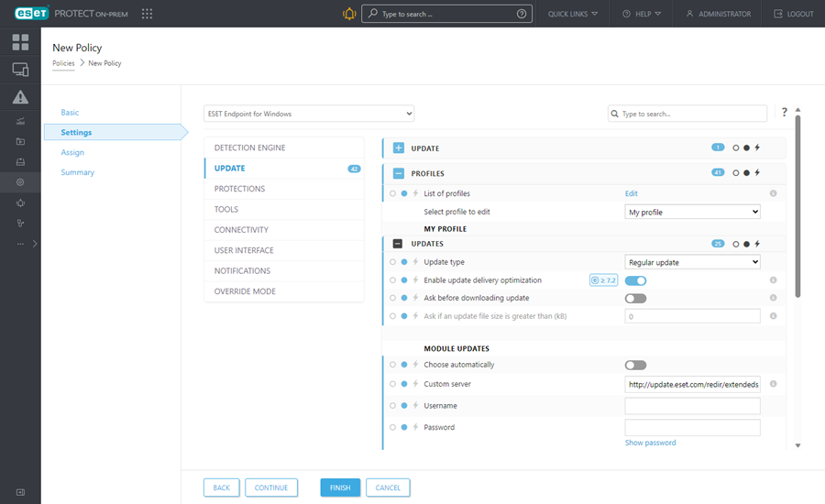This screenshot has height=504, width=825.
Task: Disable the update delivery optimization toggle
Action: (x=636, y=280)
